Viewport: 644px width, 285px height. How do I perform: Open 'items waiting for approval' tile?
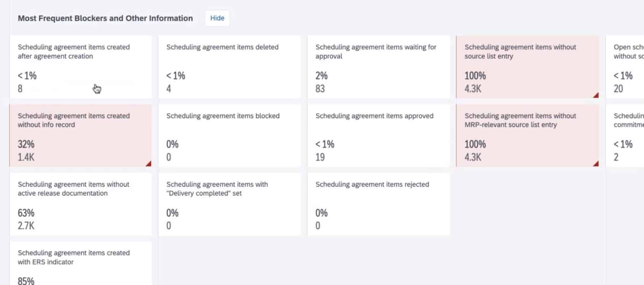click(379, 67)
